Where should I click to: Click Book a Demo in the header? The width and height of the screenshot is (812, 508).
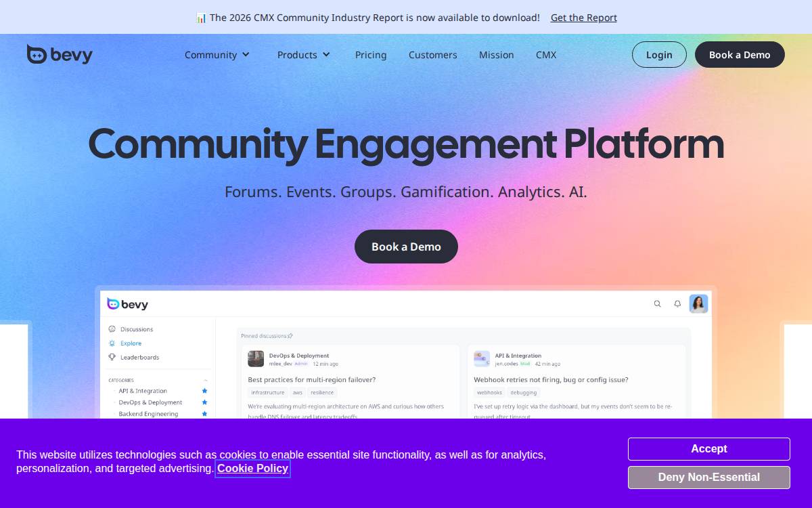coord(740,55)
